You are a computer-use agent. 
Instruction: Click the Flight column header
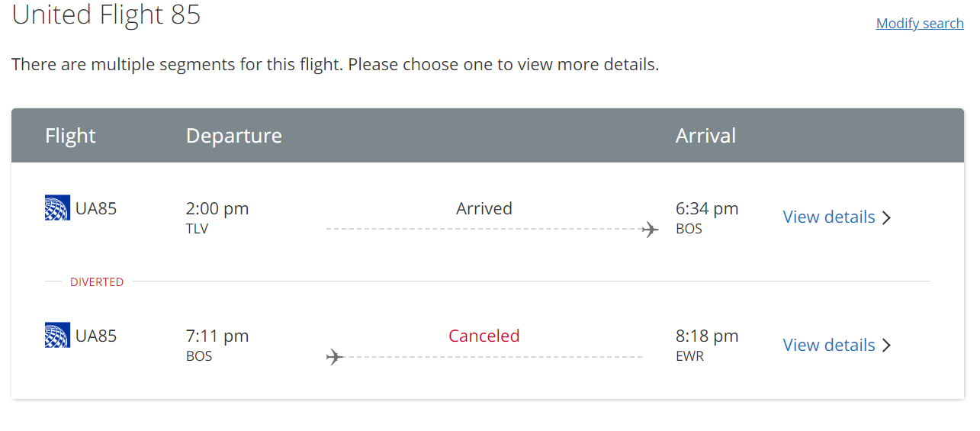click(71, 136)
